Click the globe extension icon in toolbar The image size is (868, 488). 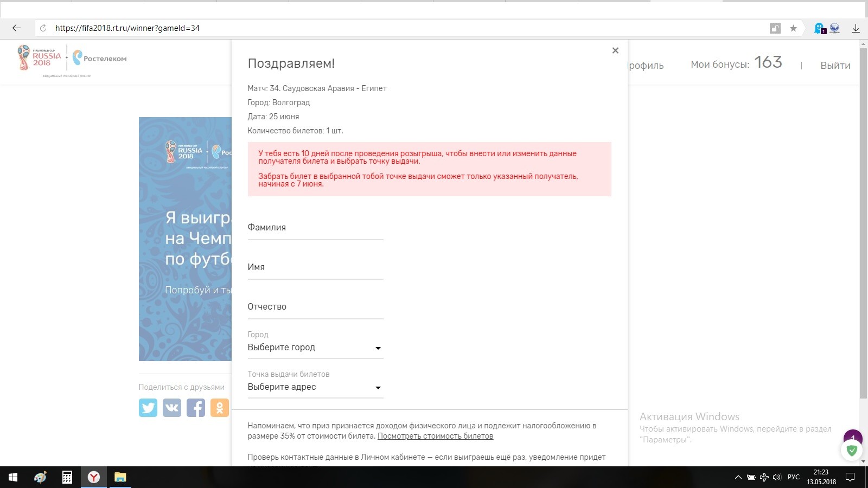[835, 28]
